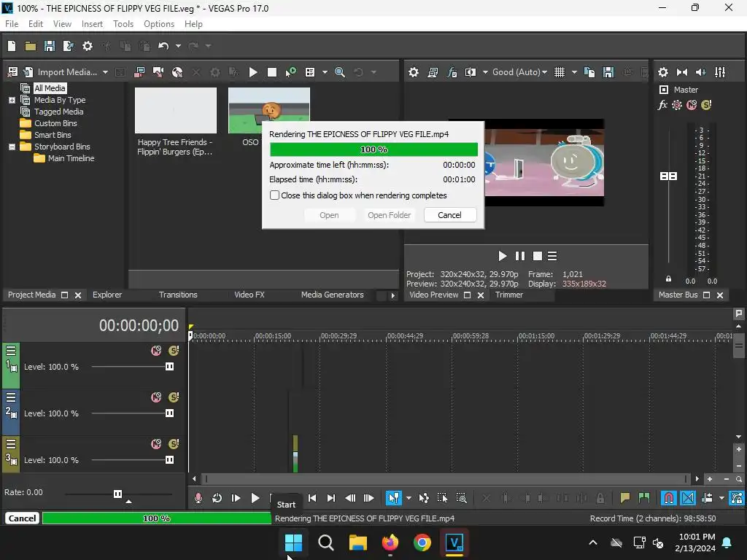Toggle Loop Playback icon
This screenshot has width=747, height=560.
(217, 498)
